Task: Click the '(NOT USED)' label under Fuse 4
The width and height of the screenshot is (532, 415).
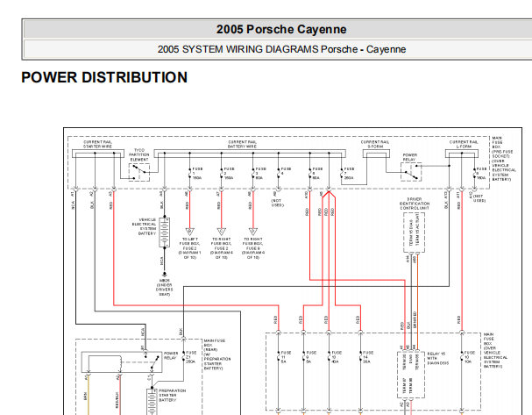Action: click(277, 203)
